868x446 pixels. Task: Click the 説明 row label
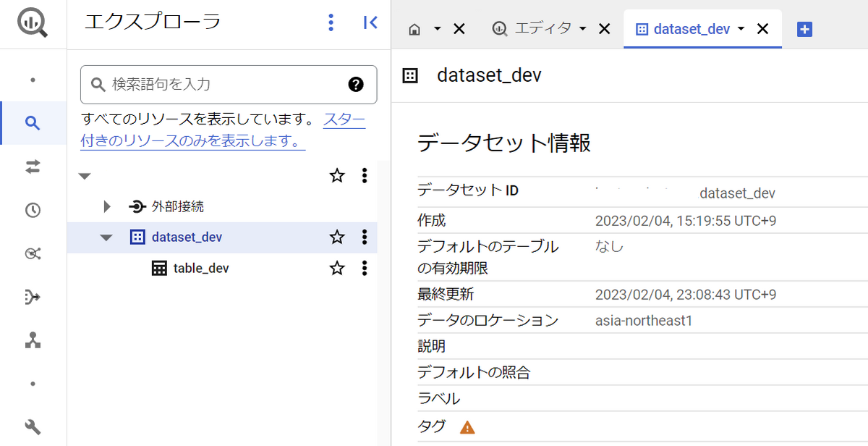tap(432, 346)
